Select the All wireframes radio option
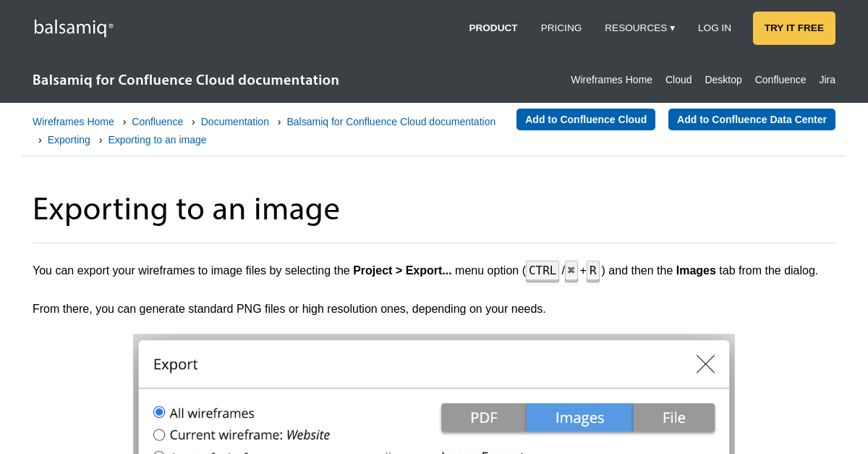868x454 pixels. tap(159, 413)
